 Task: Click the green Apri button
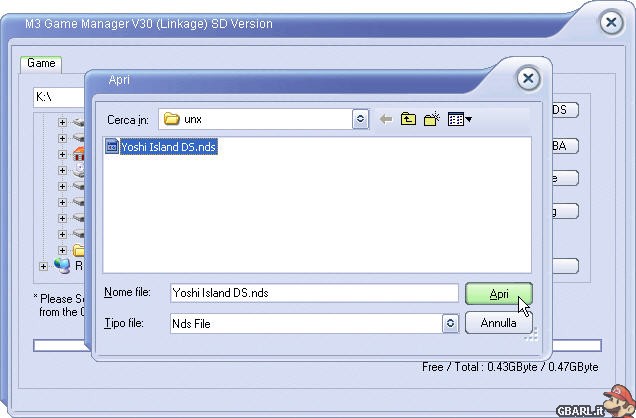(498, 294)
